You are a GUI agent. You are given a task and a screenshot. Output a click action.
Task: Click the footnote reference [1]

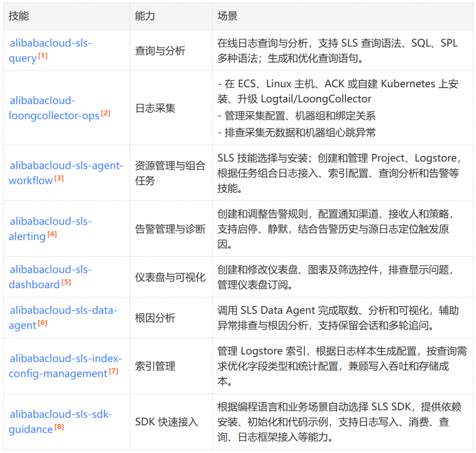point(43,56)
